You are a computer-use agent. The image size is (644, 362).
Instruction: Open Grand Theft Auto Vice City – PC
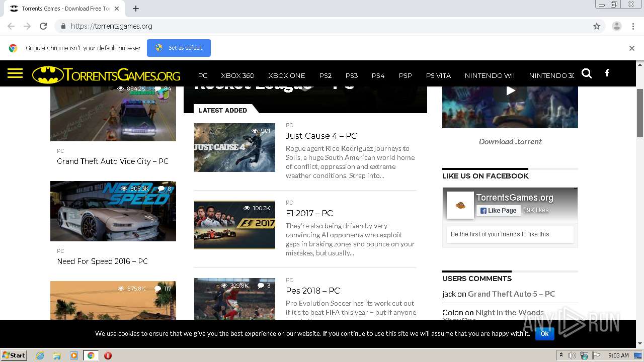click(113, 161)
